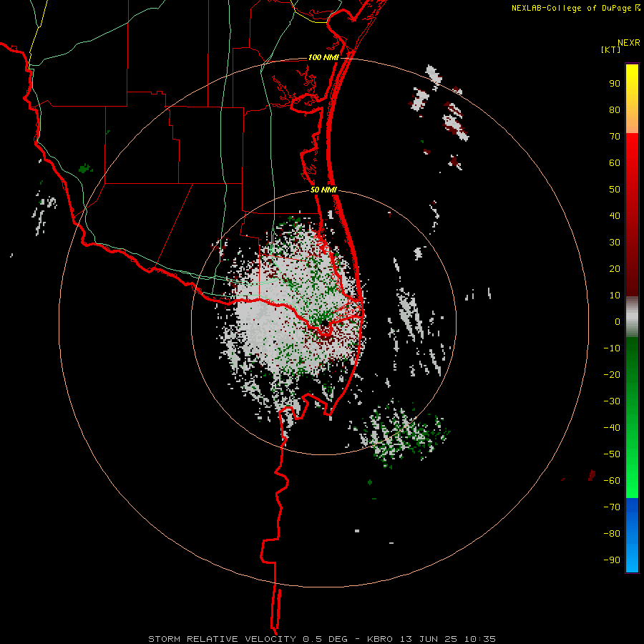
Task: Click the -80 value on velocity scale
Action: click(612, 534)
